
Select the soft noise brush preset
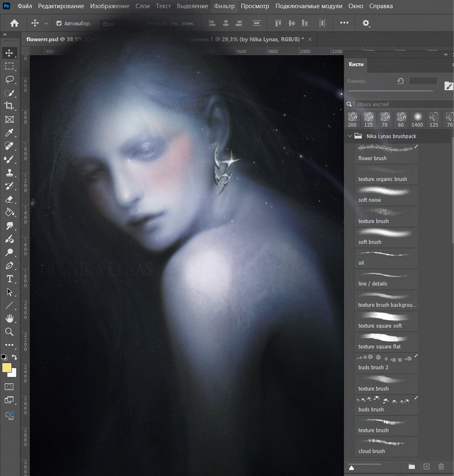click(386, 196)
